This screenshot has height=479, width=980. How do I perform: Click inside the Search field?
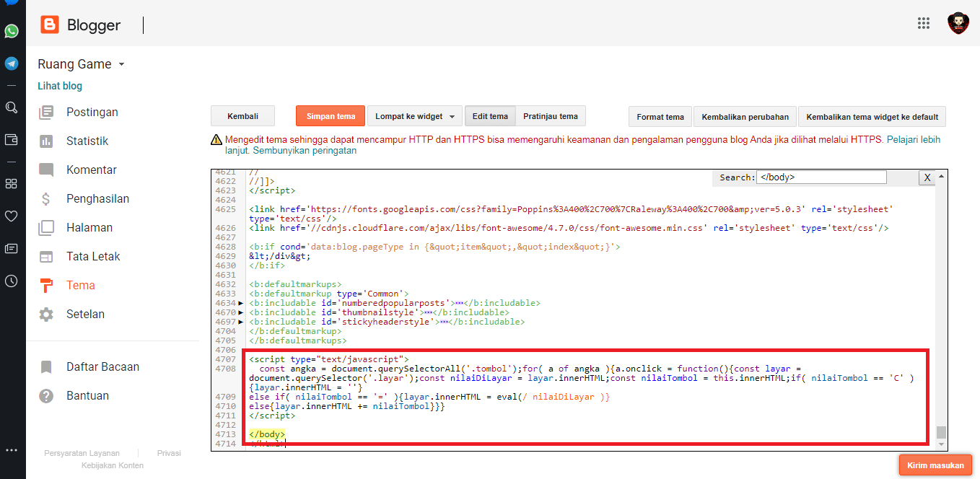pos(821,177)
